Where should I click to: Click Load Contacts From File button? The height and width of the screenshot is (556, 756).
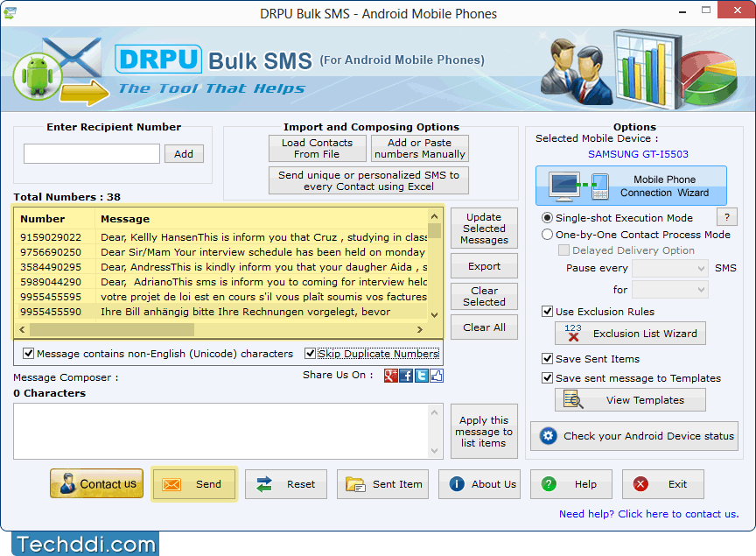pyautogui.click(x=318, y=148)
